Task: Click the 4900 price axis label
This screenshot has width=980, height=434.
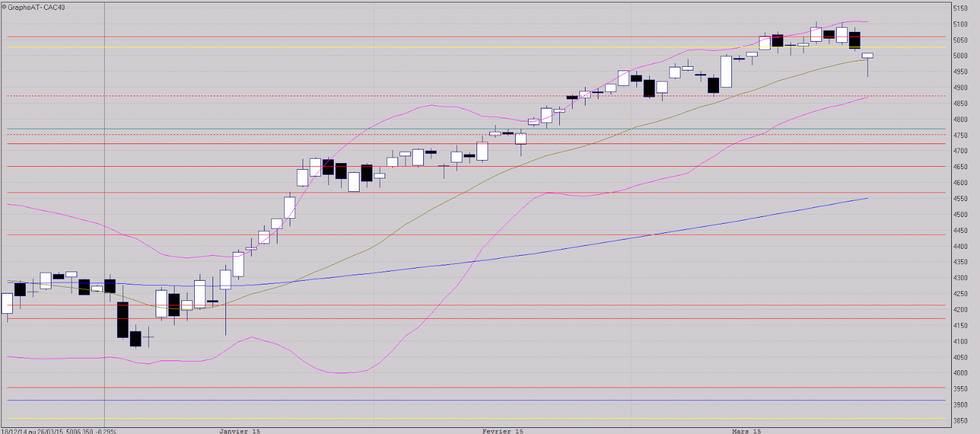Action: (960, 88)
